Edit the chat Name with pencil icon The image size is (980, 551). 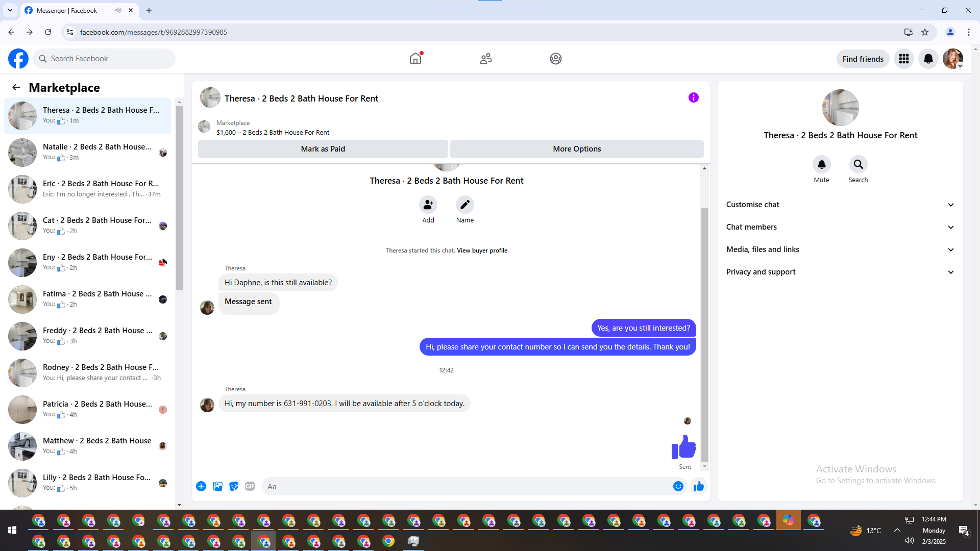(465, 205)
